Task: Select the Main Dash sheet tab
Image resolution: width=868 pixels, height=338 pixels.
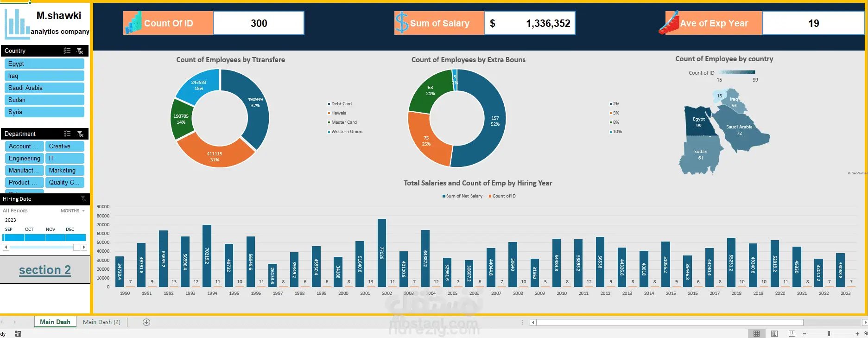Action: 55,322
